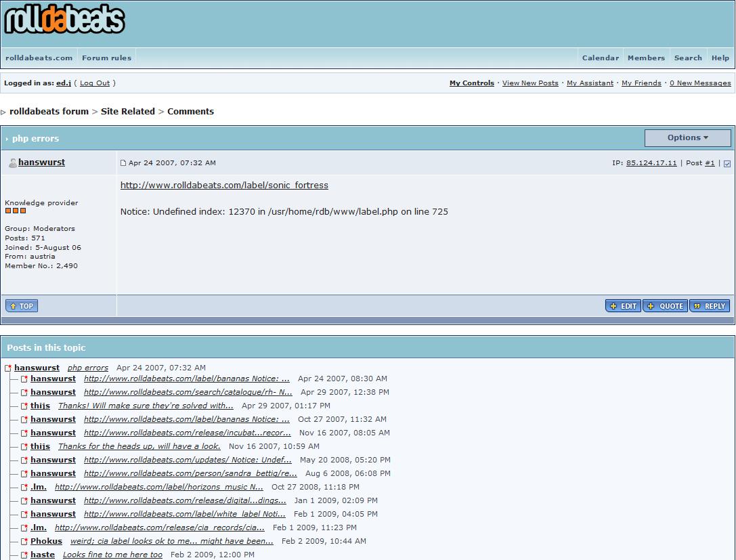Click the breadcrumb arrow icon before rolldabeats forum
This screenshot has height=560, width=736.
(x=3, y=112)
